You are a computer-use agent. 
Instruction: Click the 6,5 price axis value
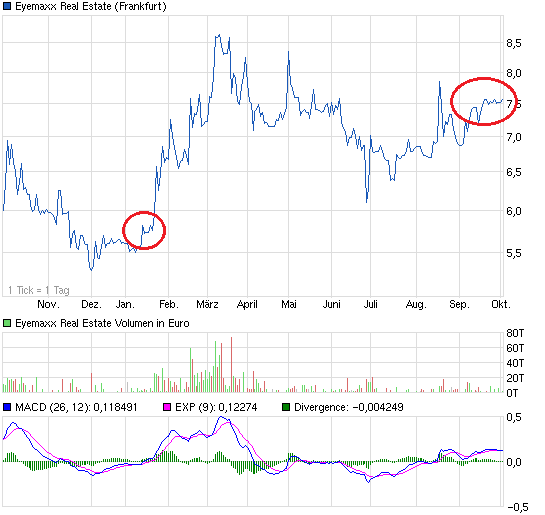[514, 172]
